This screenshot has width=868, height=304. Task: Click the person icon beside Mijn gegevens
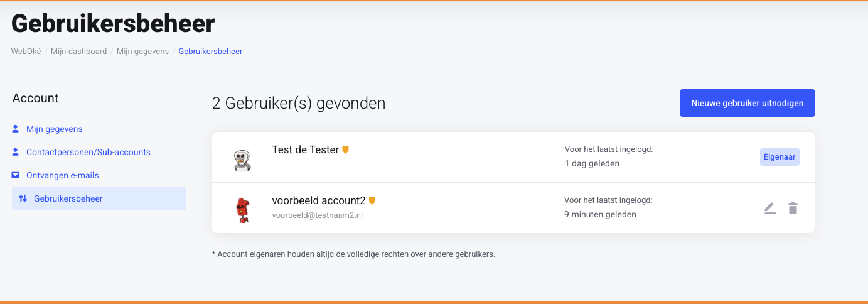point(16,129)
